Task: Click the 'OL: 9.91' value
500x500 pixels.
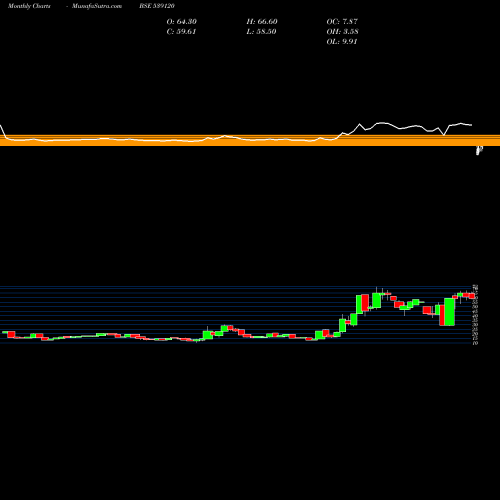Action: click(342, 42)
